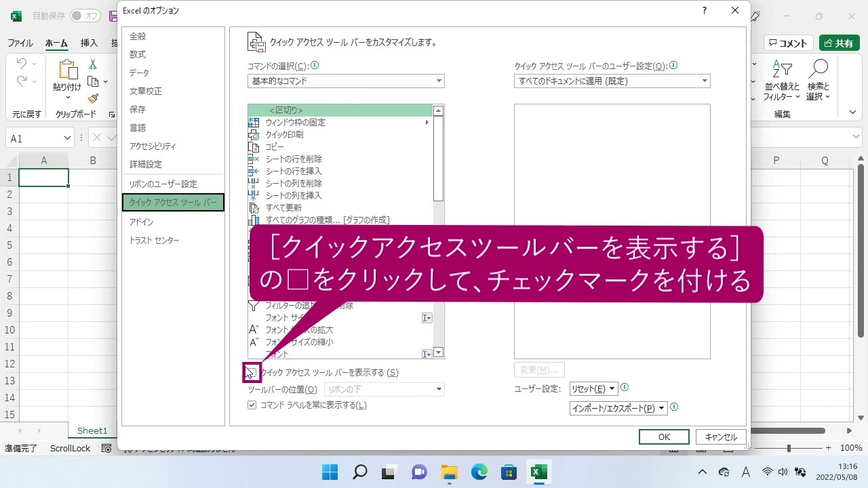This screenshot has height=488, width=868.
Task: Open taskbar search magnifier
Action: pos(359,472)
